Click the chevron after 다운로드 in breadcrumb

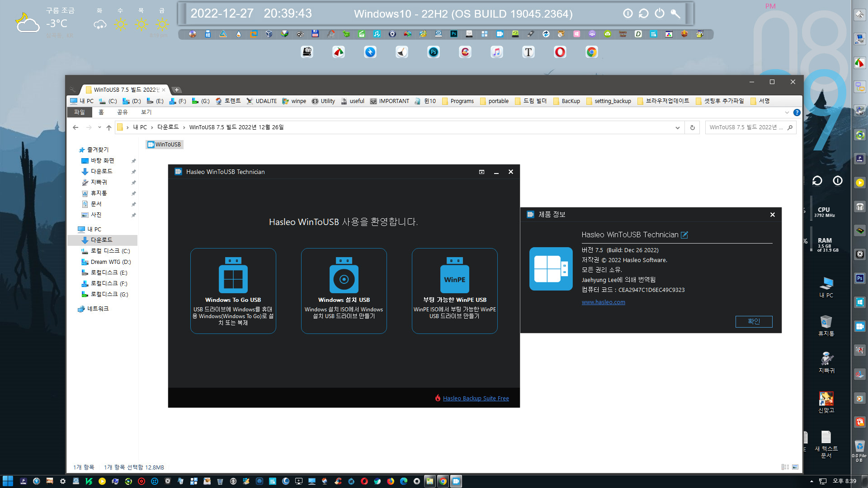[x=184, y=127]
